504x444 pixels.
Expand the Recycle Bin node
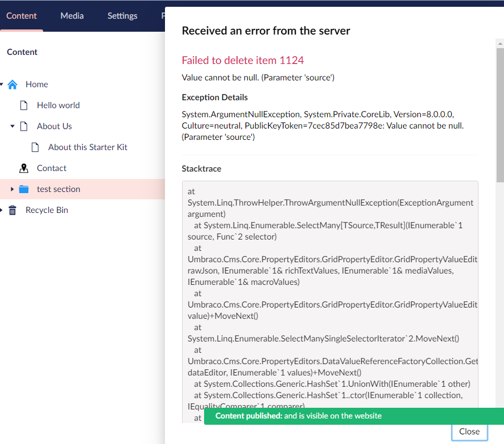(1, 210)
